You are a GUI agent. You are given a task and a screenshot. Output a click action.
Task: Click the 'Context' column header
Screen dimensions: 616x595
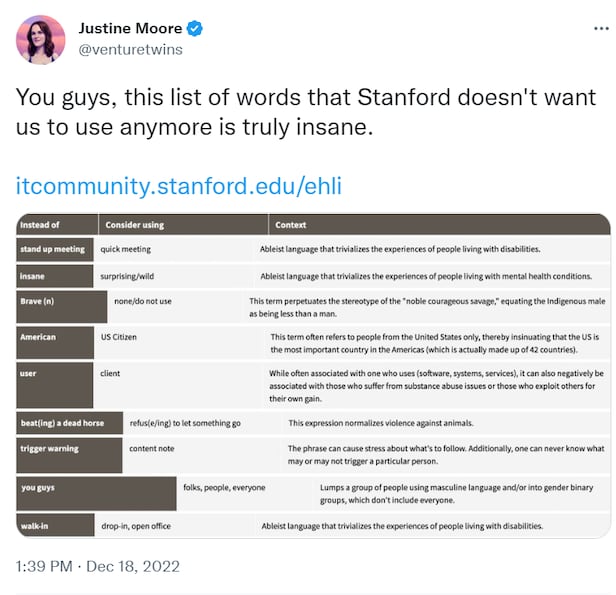click(x=291, y=225)
